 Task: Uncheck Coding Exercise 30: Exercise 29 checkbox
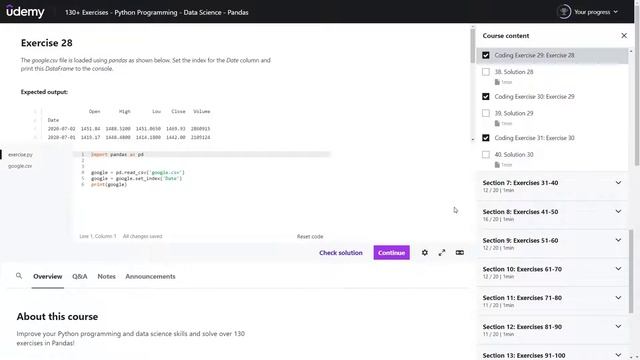coord(486,97)
